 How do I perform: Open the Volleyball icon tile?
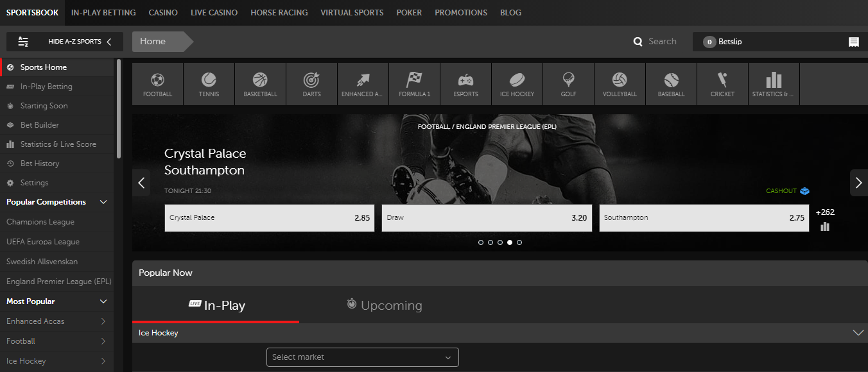pos(620,83)
